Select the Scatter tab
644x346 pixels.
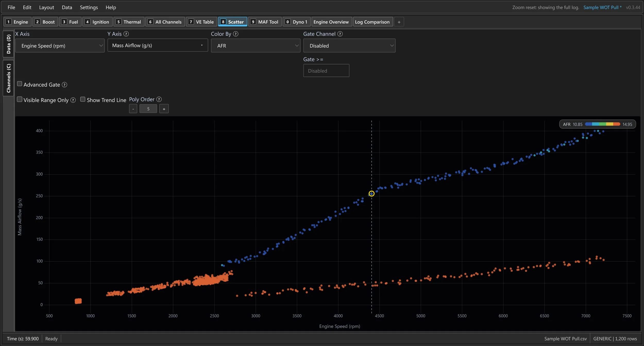coord(233,22)
